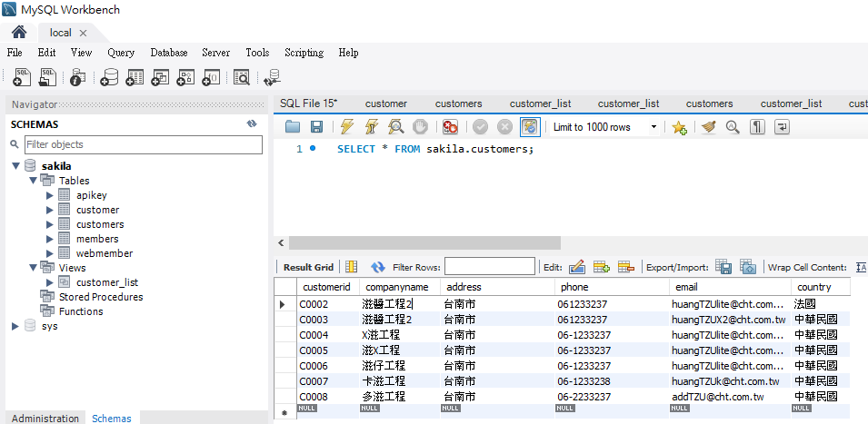Sort by email column header
The height and width of the screenshot is (424, 868).
click(x=730, y=287)
